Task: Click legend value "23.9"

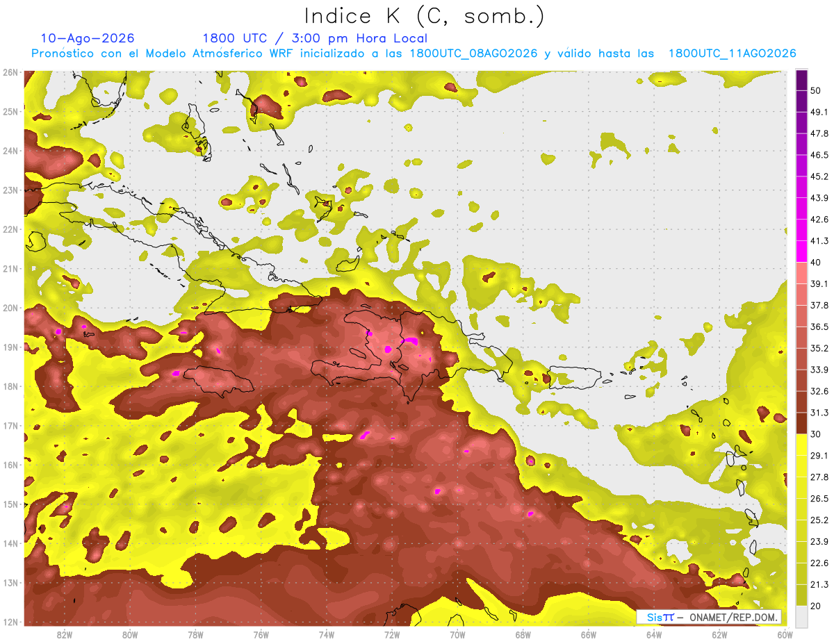Action: coord(819,541)
